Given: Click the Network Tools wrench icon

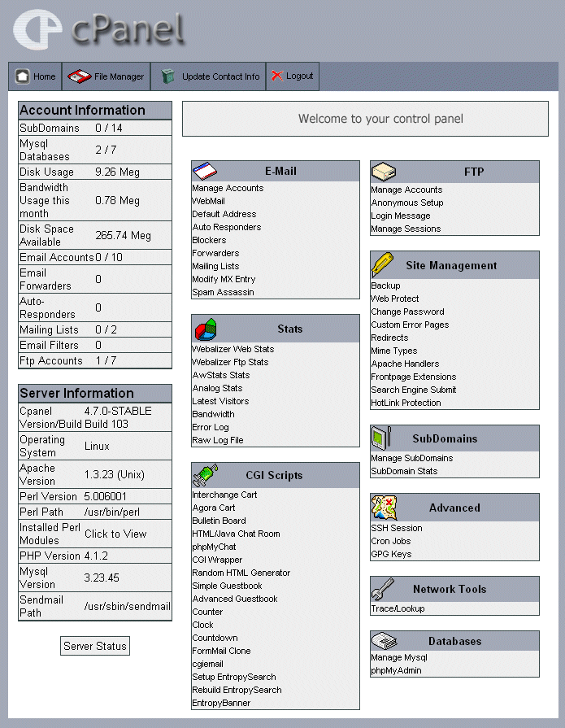Looking at the screenshot, I should click(384, 589).
